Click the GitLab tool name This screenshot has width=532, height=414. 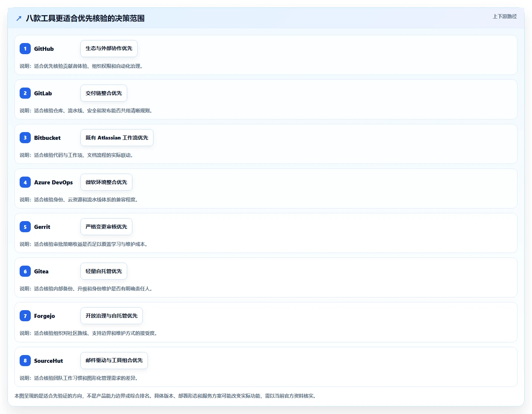pyautogui.click(x=43, y=93)
